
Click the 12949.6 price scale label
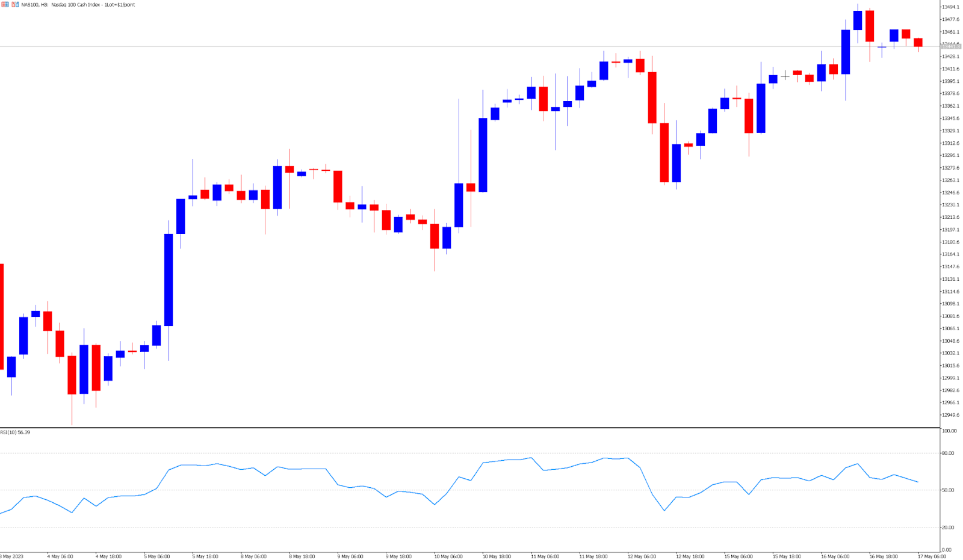(951, 415)
